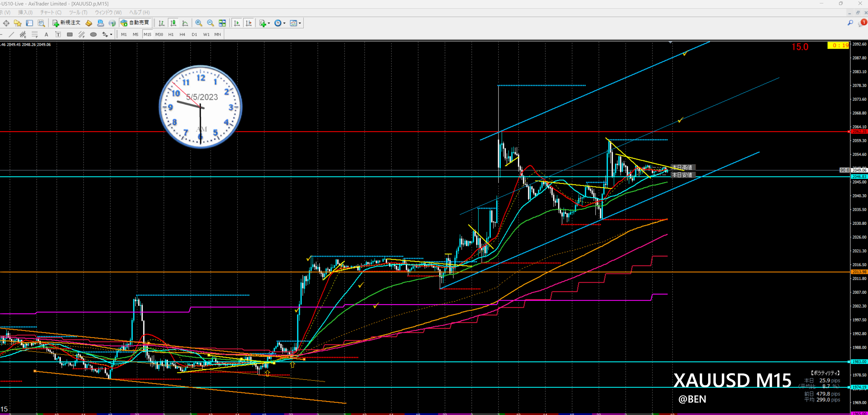
Task: Click the crosshair cursor tool
Action: coord(6,23)
